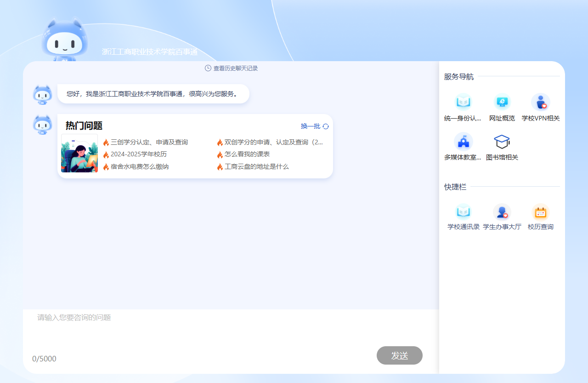Click the flame icon next to 工商云盘的地址
Screen dimensions: 588x383
(x=220, y=167)
